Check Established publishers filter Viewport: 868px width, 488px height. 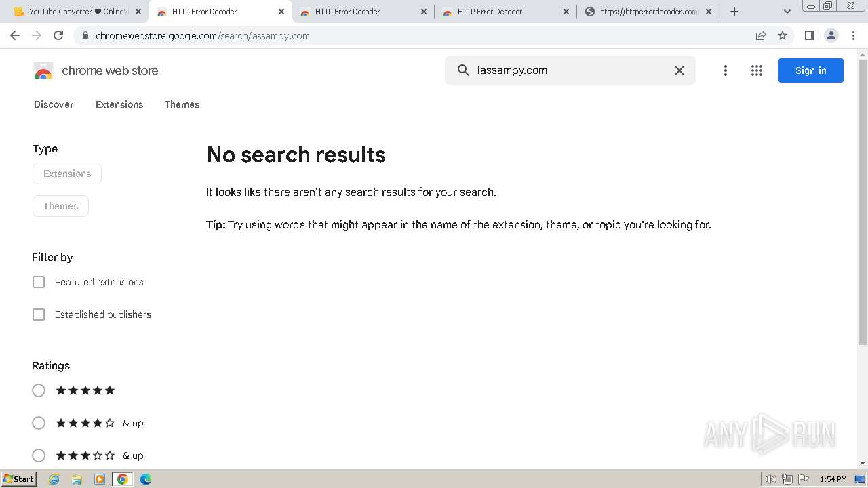coord(39,314)
